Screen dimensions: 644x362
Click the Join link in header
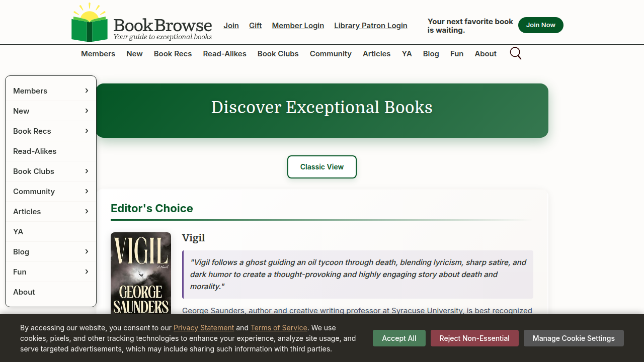[231, 26]
